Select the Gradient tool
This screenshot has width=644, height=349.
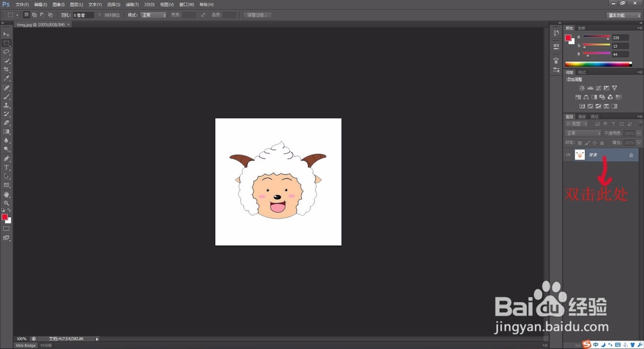(x=6, y=132)
